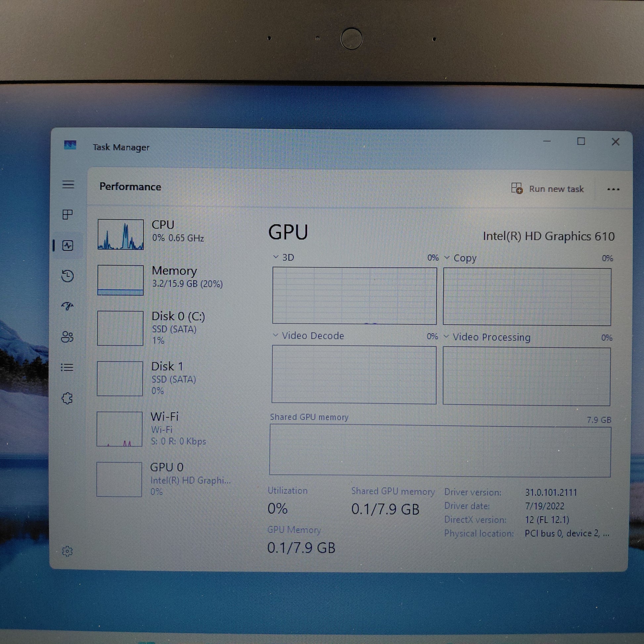
Task: Open the hamburger navigation menu
Action: (x=68, y=184)
